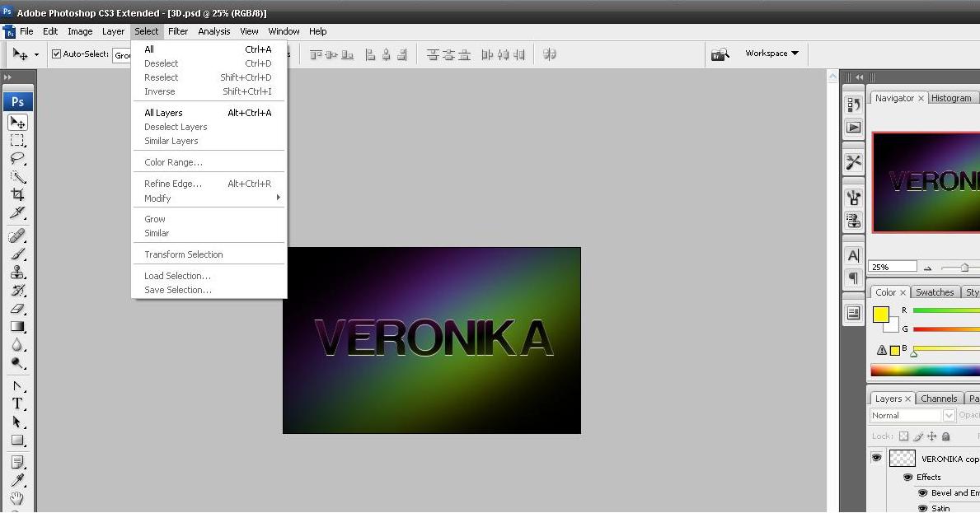Select the Rectangular Marquee tool
Screen dimensions: 980x513
click(17, 141)
